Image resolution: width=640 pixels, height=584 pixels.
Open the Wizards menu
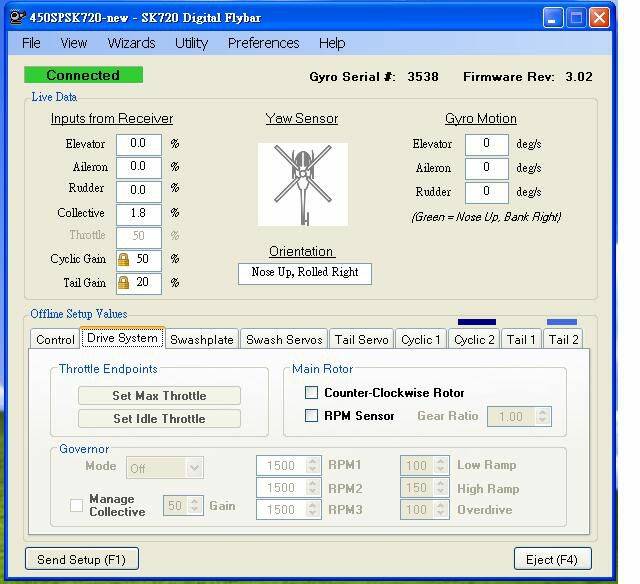click(131, 43)
